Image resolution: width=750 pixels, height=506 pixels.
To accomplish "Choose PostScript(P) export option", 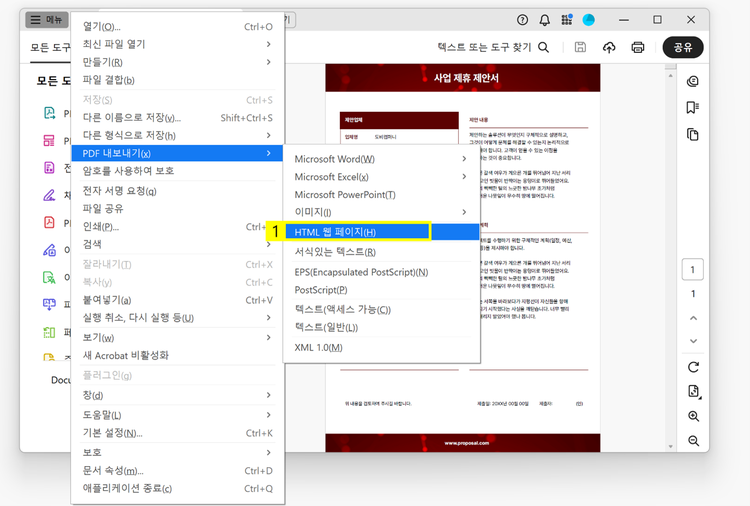I will coord(381,290).
